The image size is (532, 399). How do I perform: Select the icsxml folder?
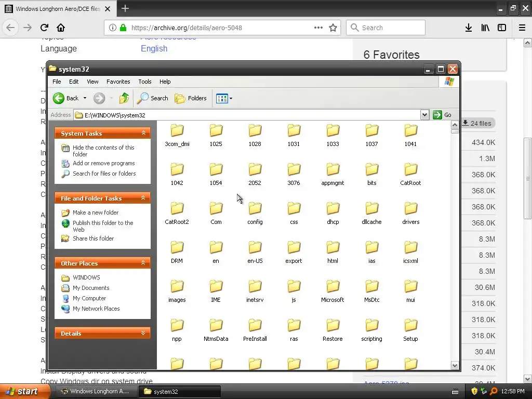(x=410, y=252)
